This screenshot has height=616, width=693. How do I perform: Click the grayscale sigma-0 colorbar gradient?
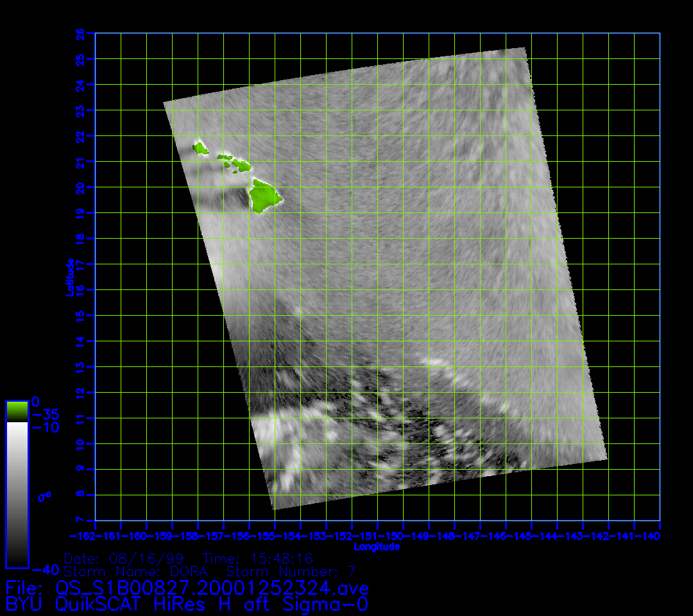pos(17,494)
